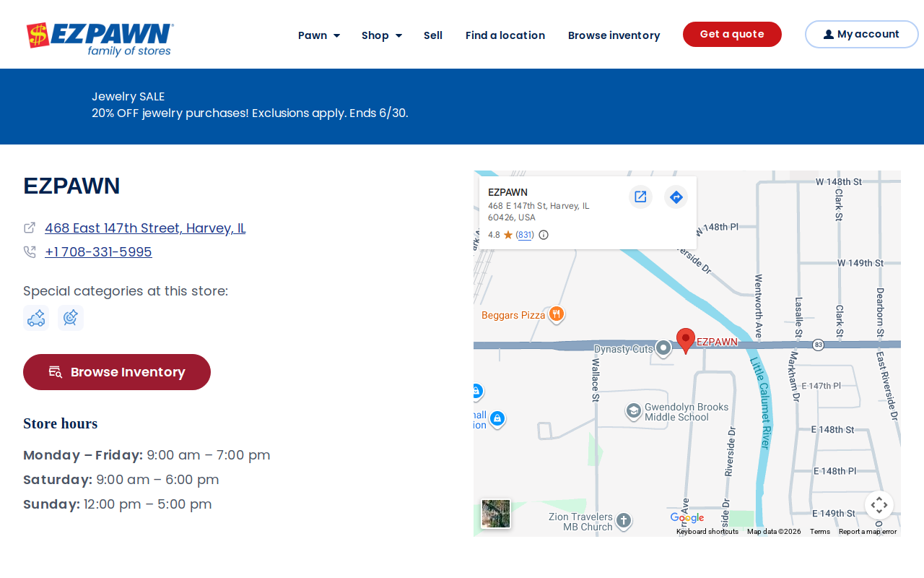Click the red EZPAWN map pin

tap(686, 341)
